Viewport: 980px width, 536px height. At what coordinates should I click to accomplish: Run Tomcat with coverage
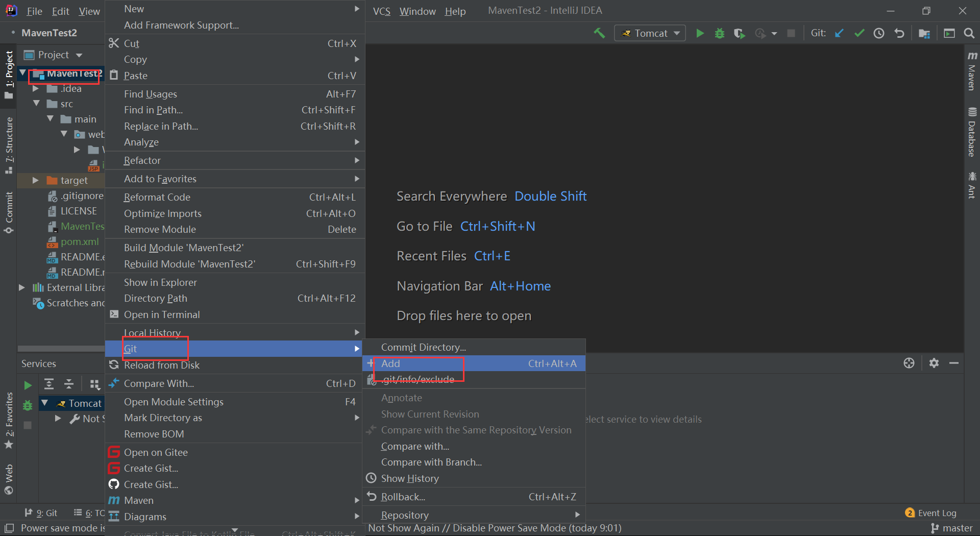pyautogui.click(x=739, y=33)
